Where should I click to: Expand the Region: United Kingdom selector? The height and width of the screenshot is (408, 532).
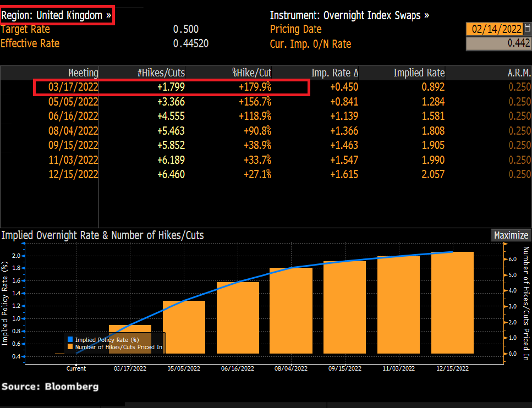tap(57, 15)
